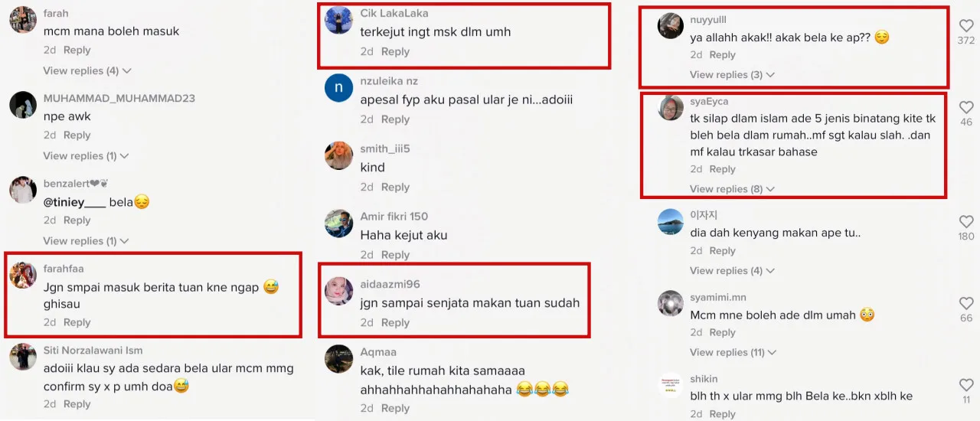The width and height of the screenshot is (980, 421).
Task: Open farahfaa's avatar thumbnail
Action: (23, 274)
